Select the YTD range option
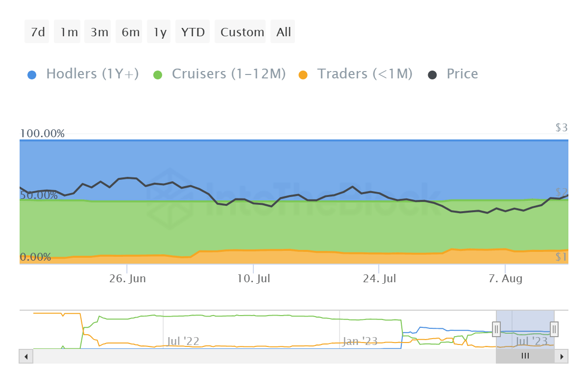The height and width of the screenshot is (392, 588). click(192, 31)
